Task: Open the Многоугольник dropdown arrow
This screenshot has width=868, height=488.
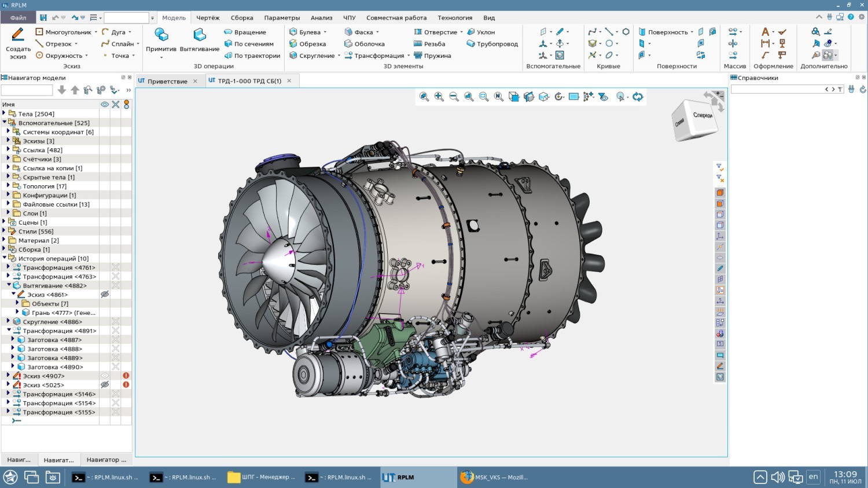Action: coord(96,32)
